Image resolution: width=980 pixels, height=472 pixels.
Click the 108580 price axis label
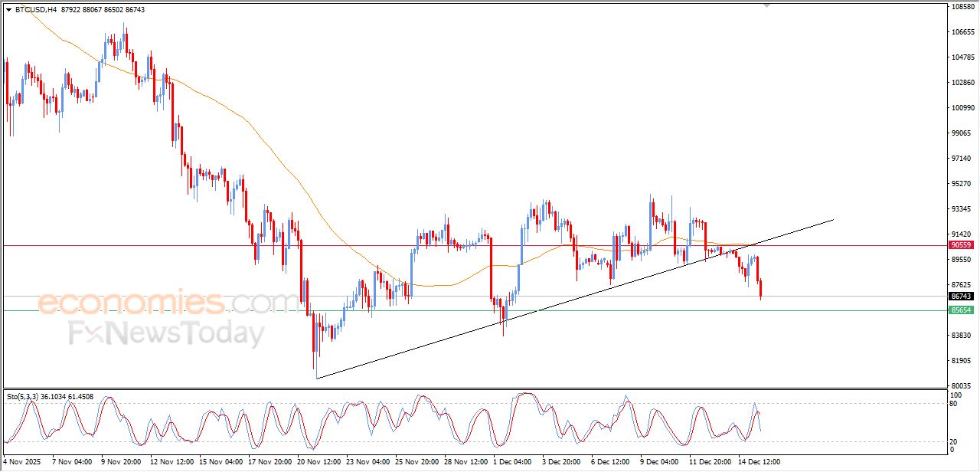[x=962, y=8]
